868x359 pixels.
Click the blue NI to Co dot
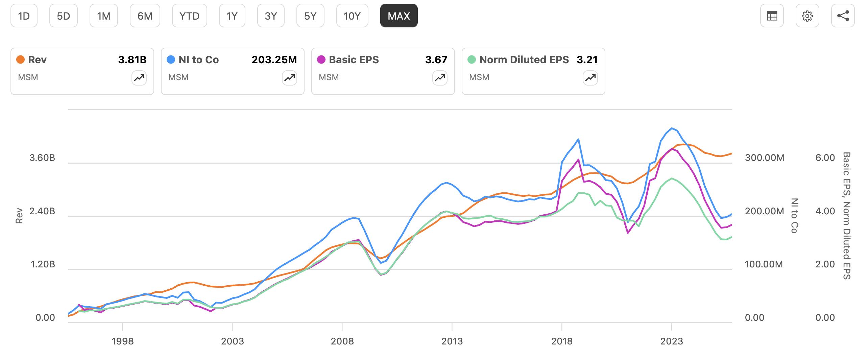point(171,60)
